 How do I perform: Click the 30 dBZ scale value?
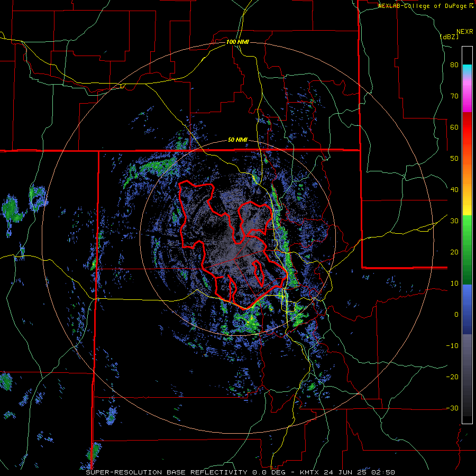pyautogui.click(x=454, y=221)
